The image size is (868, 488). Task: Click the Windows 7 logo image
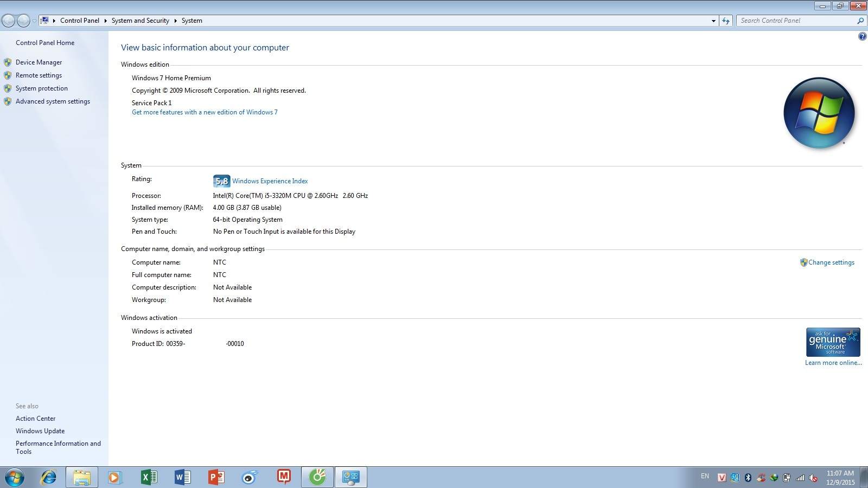819,113
